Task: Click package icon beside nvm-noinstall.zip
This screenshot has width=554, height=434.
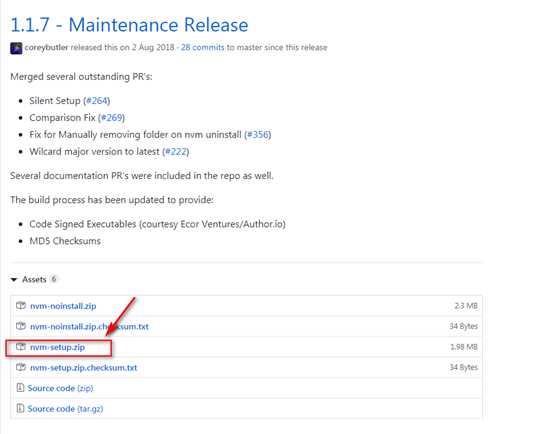Action: pos(21,306)
